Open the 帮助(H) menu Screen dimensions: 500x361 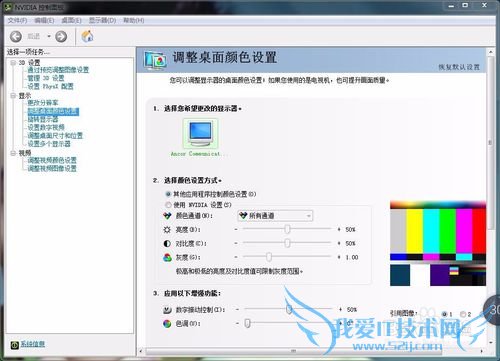(134, 21)
